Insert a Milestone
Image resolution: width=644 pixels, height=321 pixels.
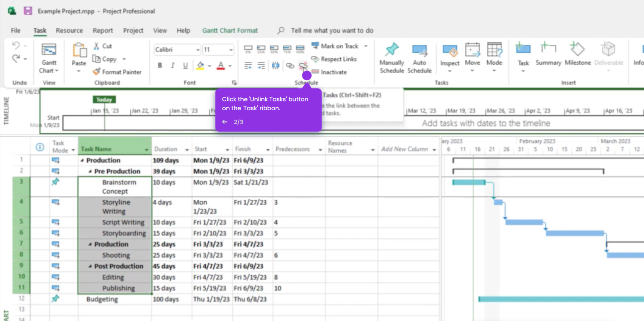pos(578,54)
